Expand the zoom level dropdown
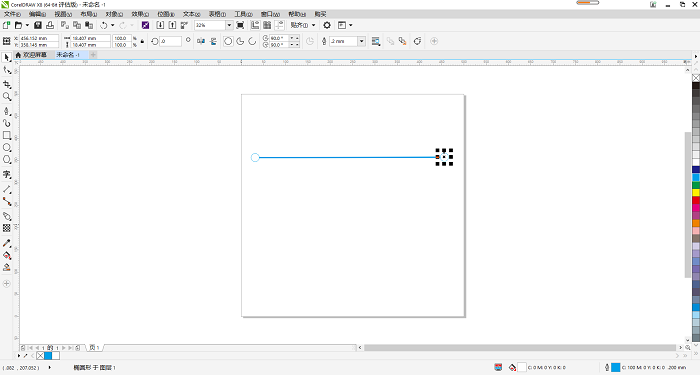Image resolution: width=700 pixels, height=375 pixels. [229, 25]
